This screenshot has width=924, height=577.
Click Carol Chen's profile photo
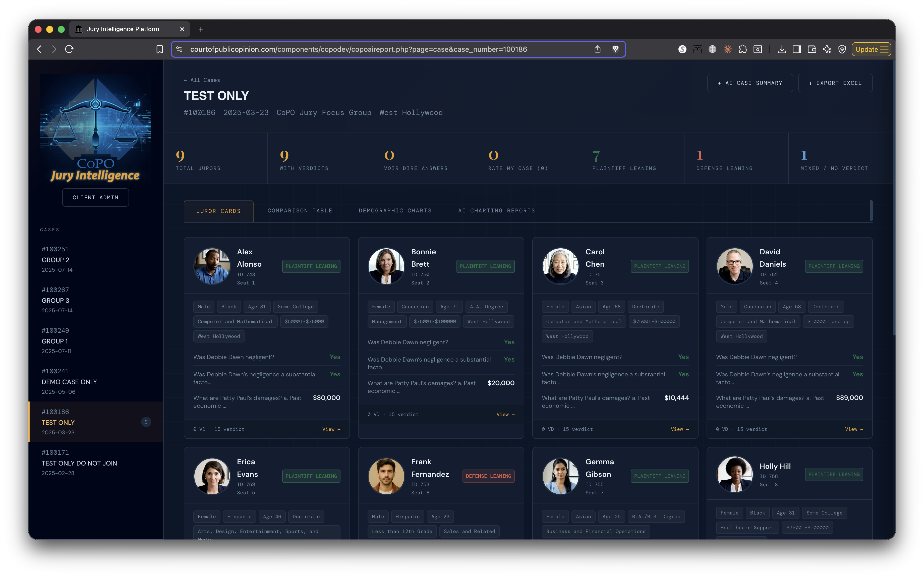coord(560,266)
